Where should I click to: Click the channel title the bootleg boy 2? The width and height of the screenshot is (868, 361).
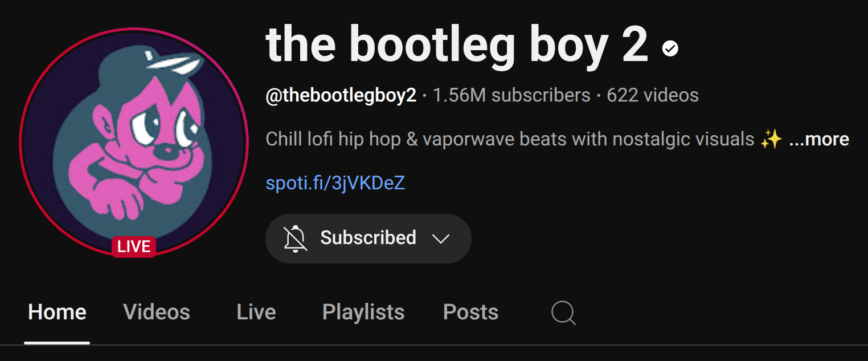[x=457, y=46]
